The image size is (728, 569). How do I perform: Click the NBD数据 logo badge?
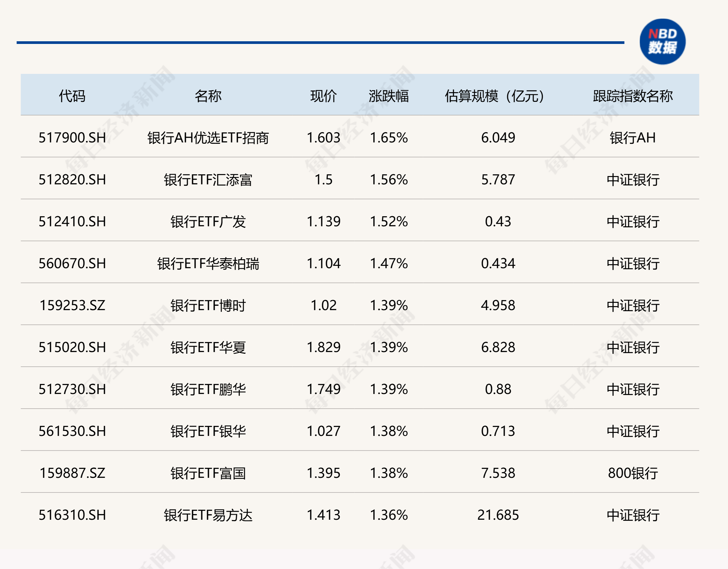[x=662, y=42]
